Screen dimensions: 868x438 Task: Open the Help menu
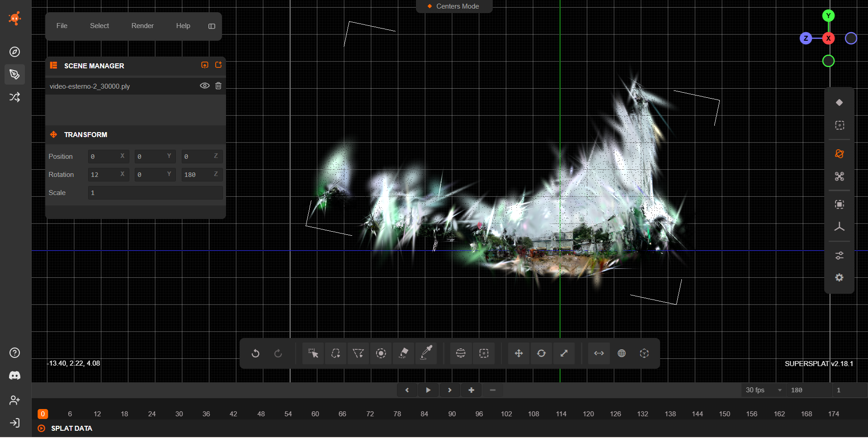point(183,26)
